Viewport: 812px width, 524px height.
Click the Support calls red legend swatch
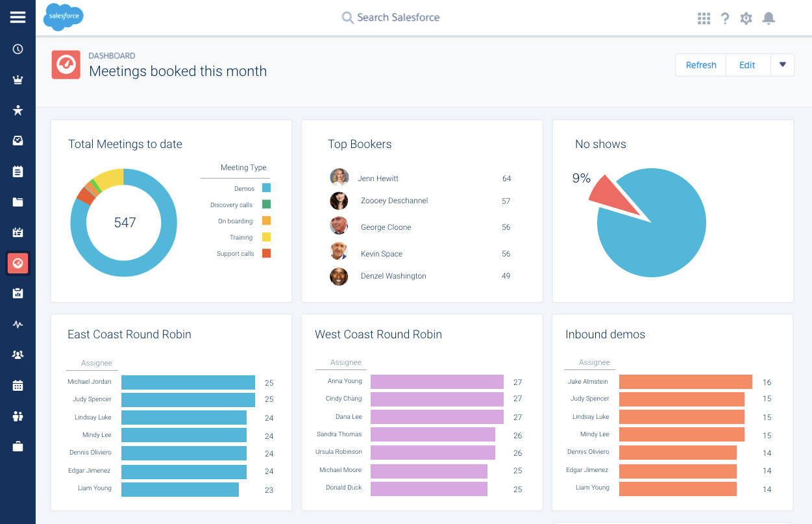click(266, 253)
